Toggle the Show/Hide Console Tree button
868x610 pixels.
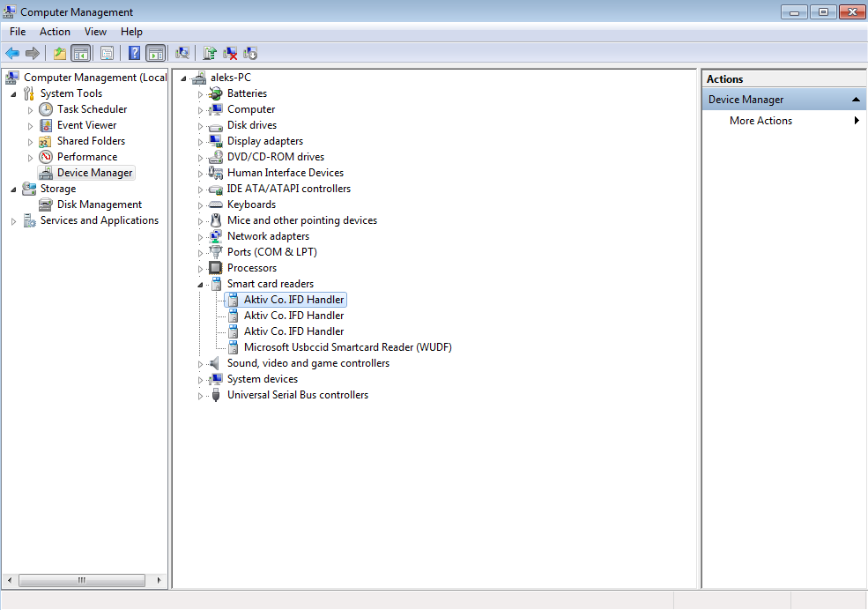tap(80, 53)
